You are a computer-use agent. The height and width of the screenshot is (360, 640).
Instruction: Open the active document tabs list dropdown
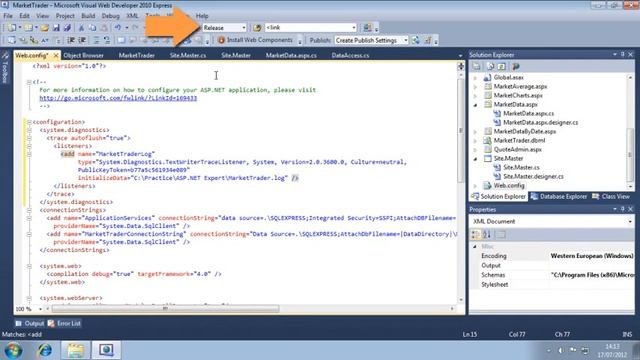click(x=460, y=56)
